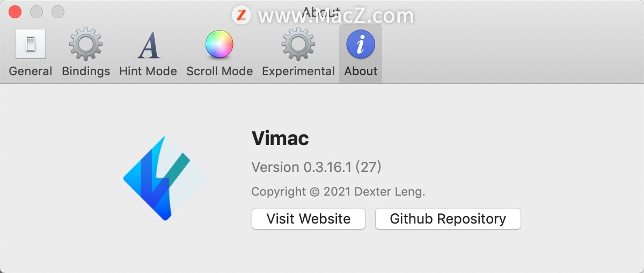Select the About tab label
This screenshot has height=273, width=644.
point(361,71)
